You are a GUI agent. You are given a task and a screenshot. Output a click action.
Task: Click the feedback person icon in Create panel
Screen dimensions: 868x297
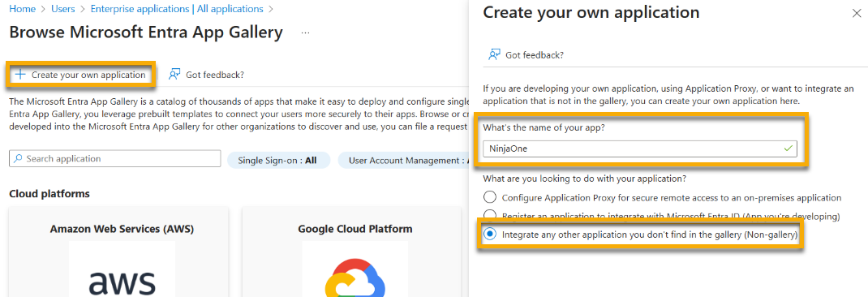click(x=494, y=54)
